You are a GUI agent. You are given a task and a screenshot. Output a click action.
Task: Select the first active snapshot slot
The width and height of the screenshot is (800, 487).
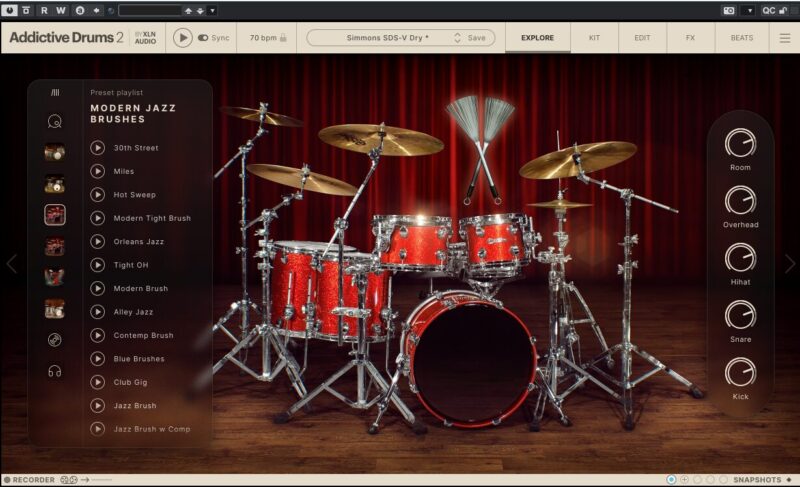click(x=671, y=480)
